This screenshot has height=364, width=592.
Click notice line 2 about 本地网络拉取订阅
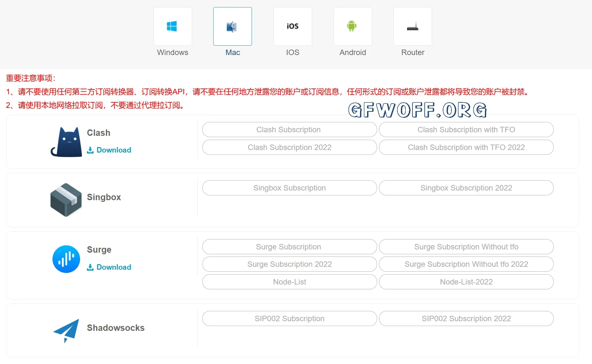click(96, 105)
